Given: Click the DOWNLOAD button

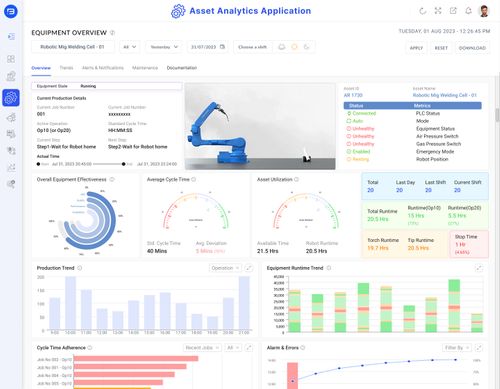Looking at the screenshot, I should pos(472,48).
